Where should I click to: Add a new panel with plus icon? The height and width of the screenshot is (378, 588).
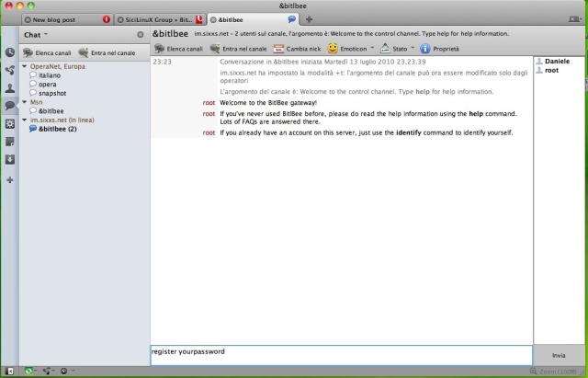tap(9, 179)
